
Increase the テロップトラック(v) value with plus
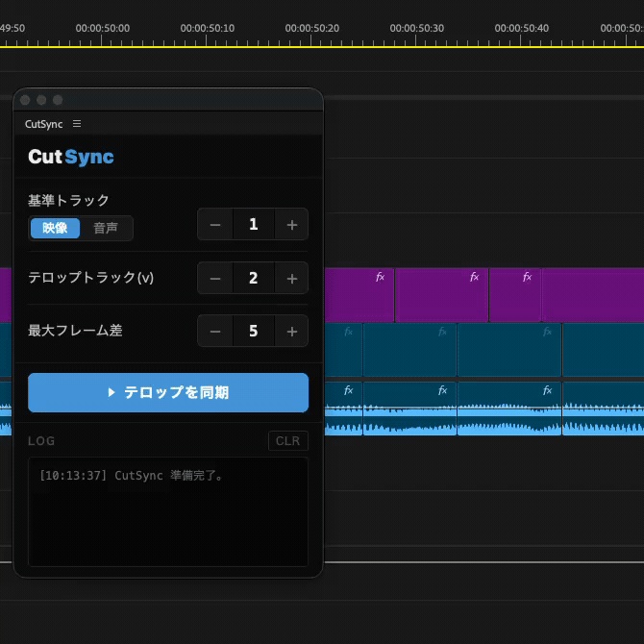pos(291,278)
